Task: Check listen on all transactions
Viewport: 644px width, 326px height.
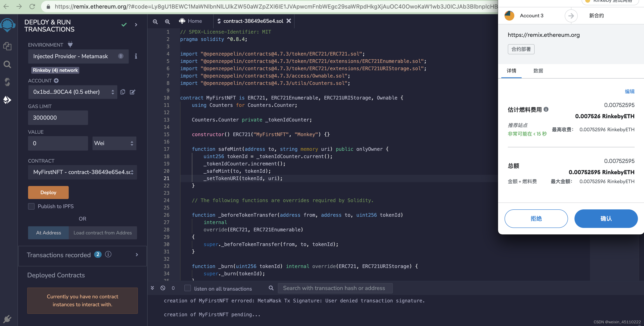Action: click(187, 288)
